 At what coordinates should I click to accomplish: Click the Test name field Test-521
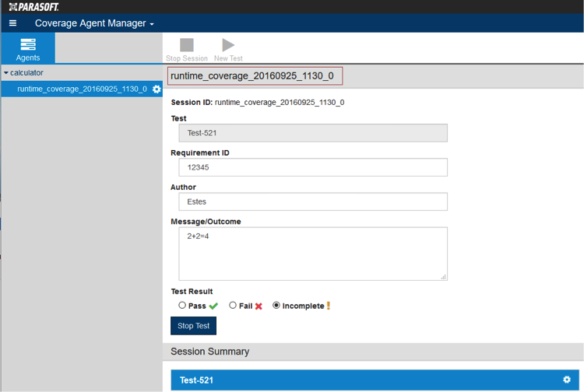point(313,133)
